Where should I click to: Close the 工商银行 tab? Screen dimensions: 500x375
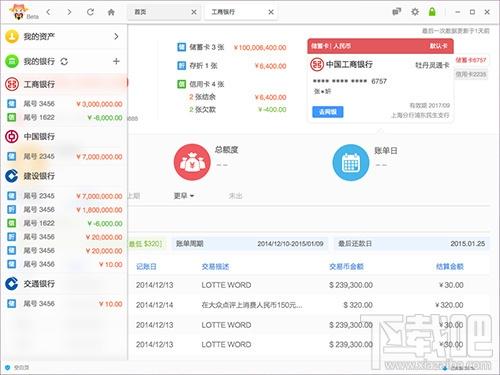[x=271, y=12]
